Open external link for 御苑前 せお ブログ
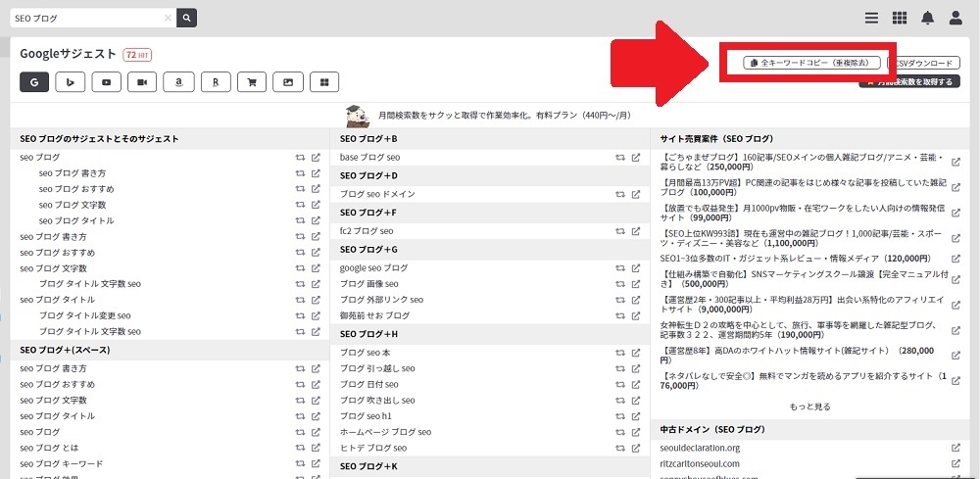This screenshot has width=980, height=479. (636, 316)
